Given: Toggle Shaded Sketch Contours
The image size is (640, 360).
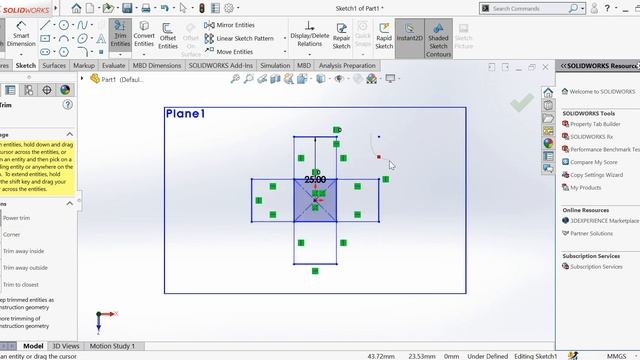Looking at the screenshot, I should [438, 39].
